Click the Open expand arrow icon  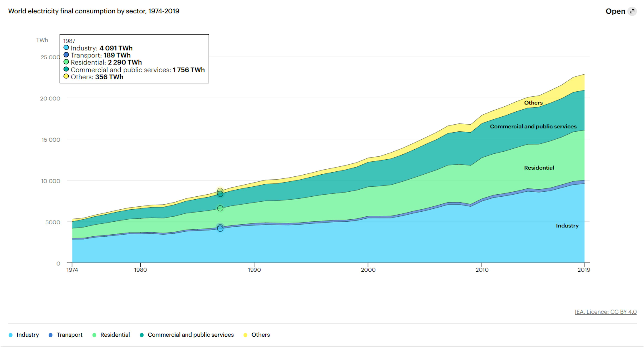pyautogui.click(x=632, y=11)
